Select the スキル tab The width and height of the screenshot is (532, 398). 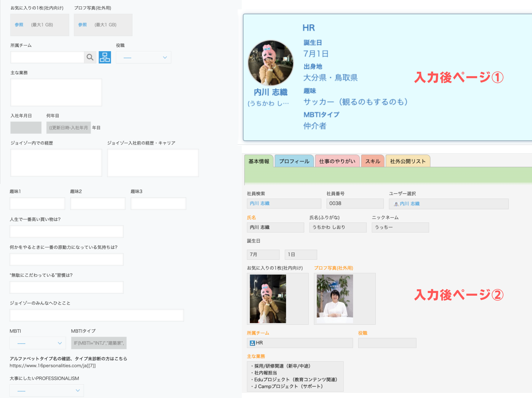[x=373, y=161]
